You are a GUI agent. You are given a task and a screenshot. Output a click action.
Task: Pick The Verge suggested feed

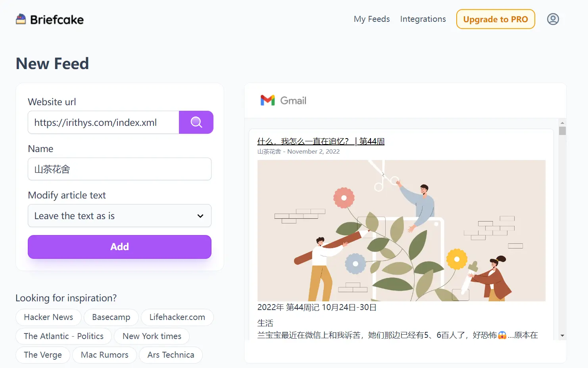43,355
